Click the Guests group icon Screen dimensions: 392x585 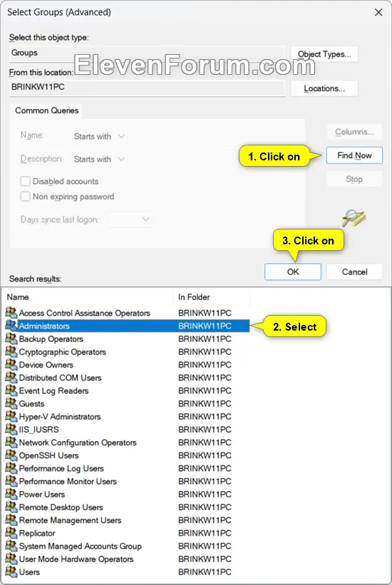(x=11, y=403)
